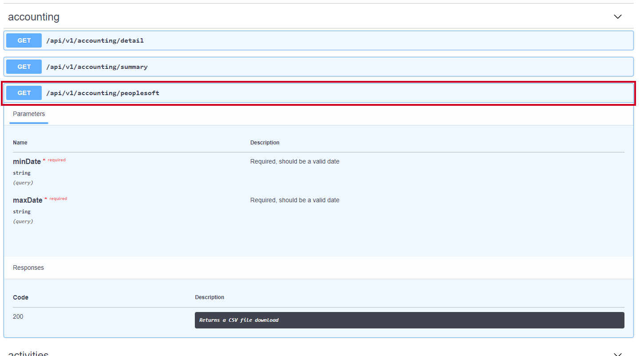Image resolution: width=644 pixels, height=356 pixels.
Task: Click the Code column header
Action: coord(21,297)
